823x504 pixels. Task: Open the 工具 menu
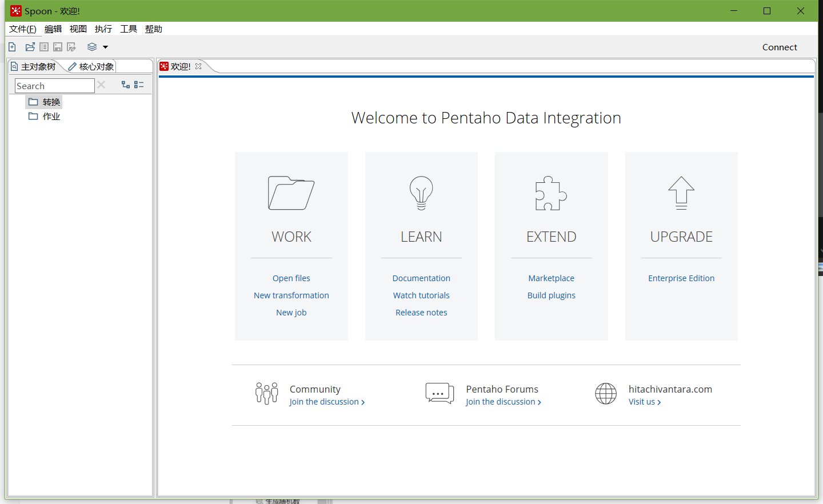[x=129, y=29]
